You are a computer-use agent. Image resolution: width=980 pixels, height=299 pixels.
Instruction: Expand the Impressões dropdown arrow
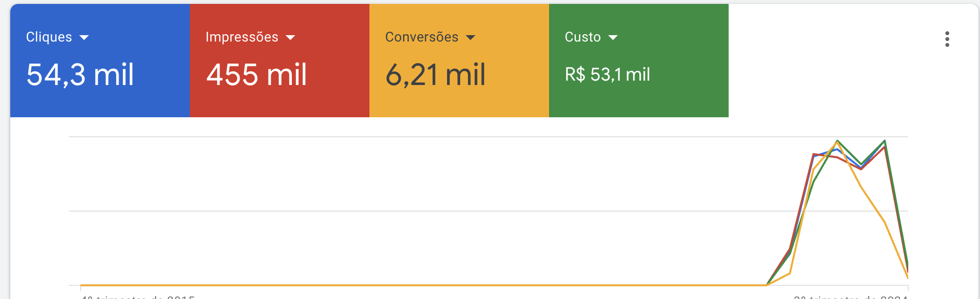290,38
